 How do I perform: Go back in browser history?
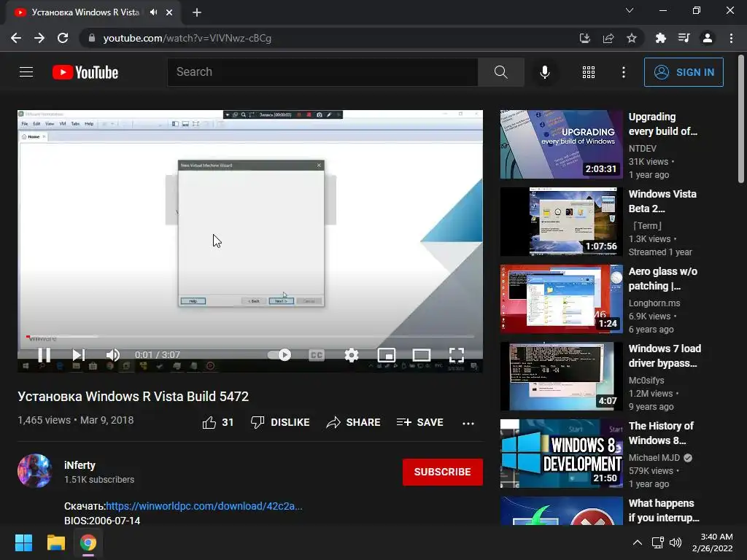pyautogui.click(x=16, y=38)
